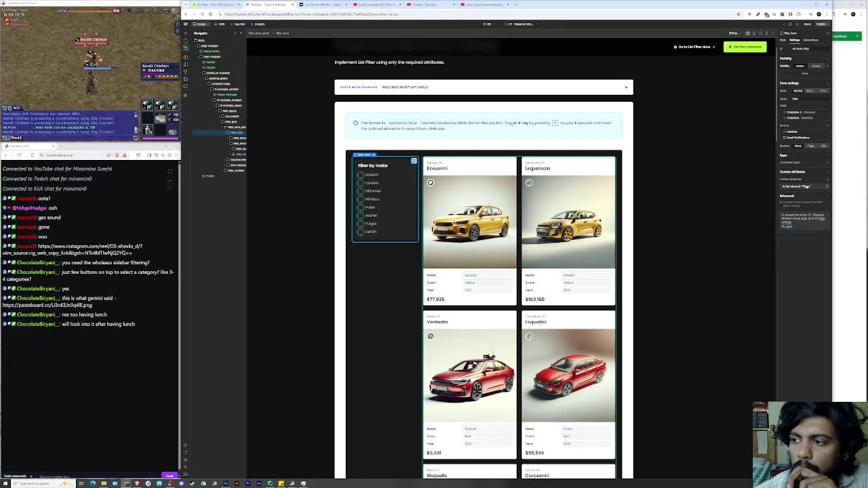Open the Go to List Filter docs link
Viewport: 868px width, 488px height.
(694, 47)
